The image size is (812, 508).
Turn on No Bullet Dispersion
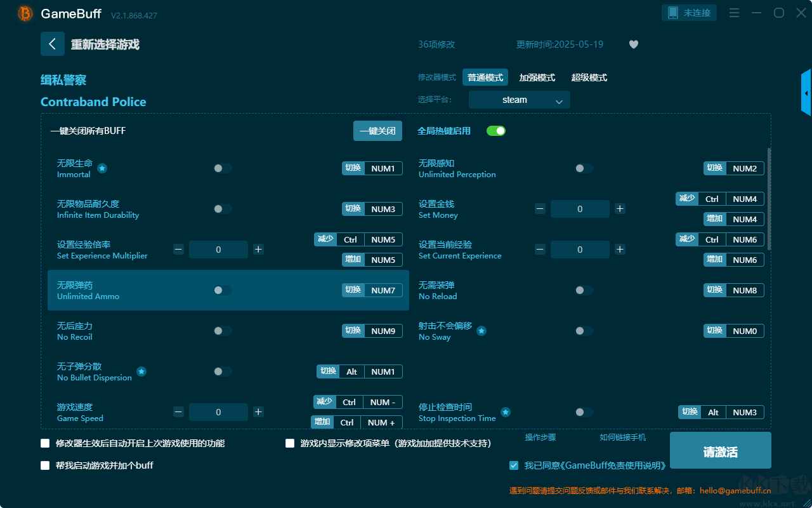(223, 371)
